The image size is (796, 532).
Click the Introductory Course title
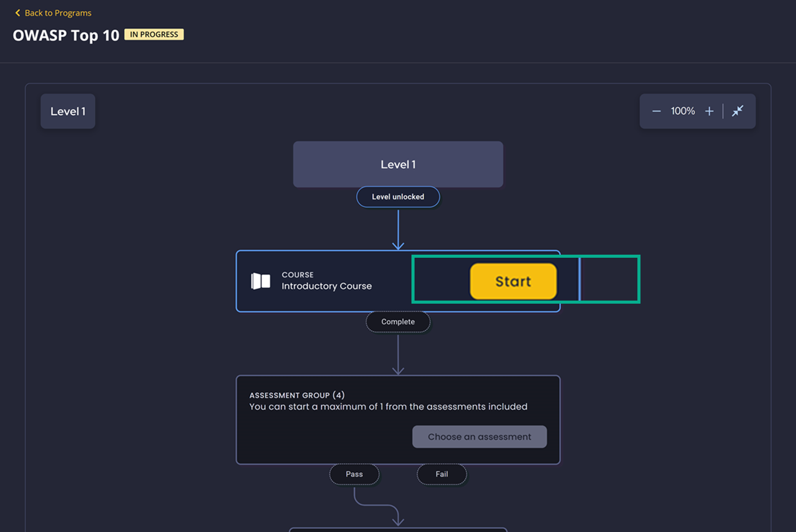click(x=326, y=287)
